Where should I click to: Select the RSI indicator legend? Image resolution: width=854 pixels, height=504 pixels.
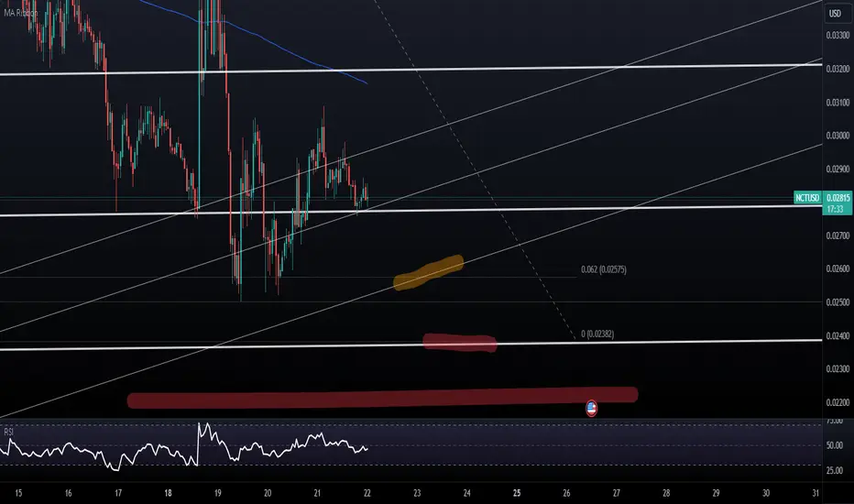tap(8, 433)
